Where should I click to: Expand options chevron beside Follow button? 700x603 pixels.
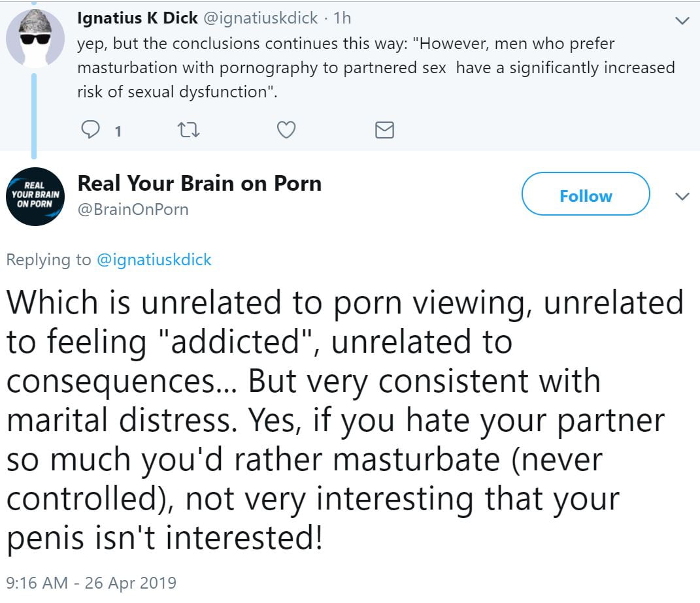pos(682,196)
